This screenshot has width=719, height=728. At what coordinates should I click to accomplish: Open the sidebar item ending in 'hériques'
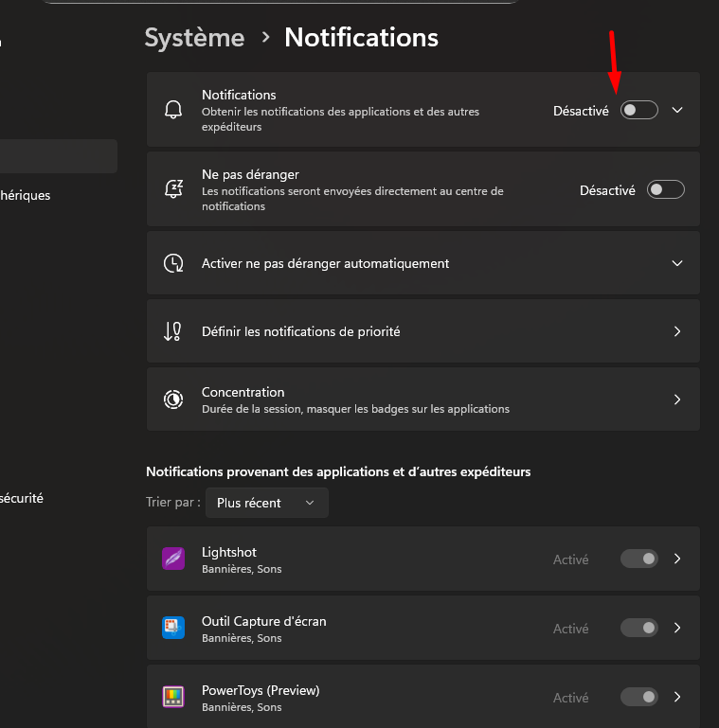[25, 195]
